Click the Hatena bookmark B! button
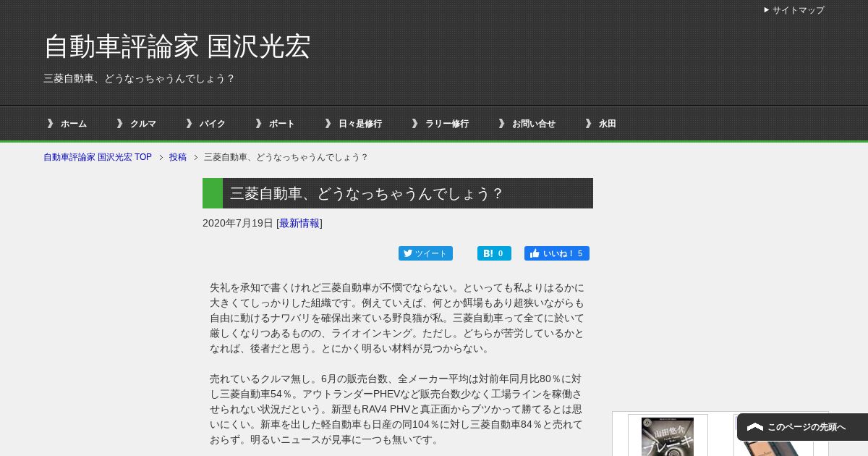Viewport: 868px width, 456px height. tap(494, 253)
